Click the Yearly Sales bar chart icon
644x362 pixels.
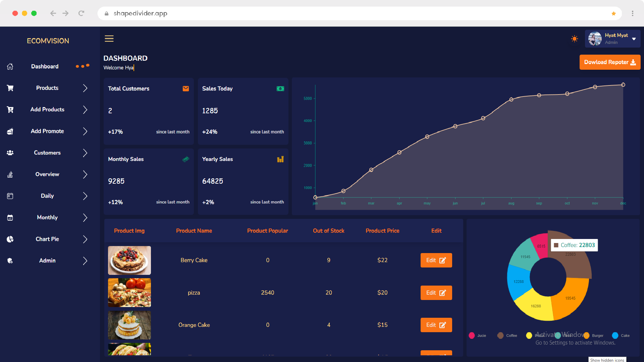[x=280, y=159]
